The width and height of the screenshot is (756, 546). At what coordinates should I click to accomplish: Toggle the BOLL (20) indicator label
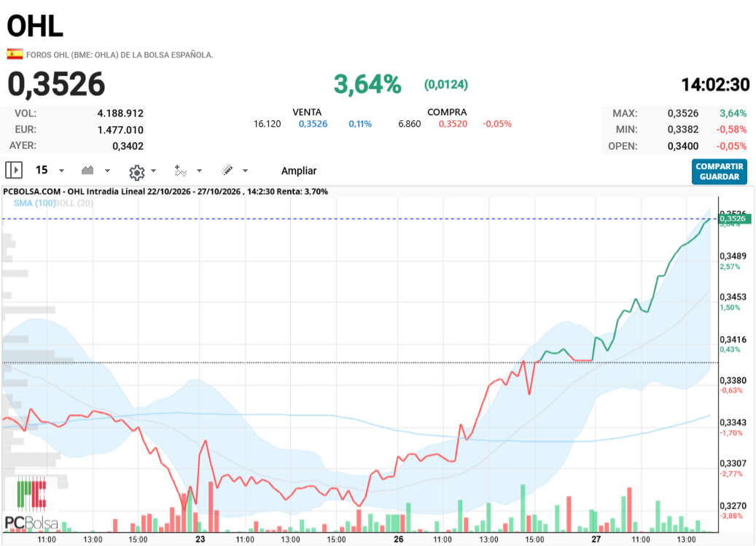pyautogui.click(x=74, y=203)
